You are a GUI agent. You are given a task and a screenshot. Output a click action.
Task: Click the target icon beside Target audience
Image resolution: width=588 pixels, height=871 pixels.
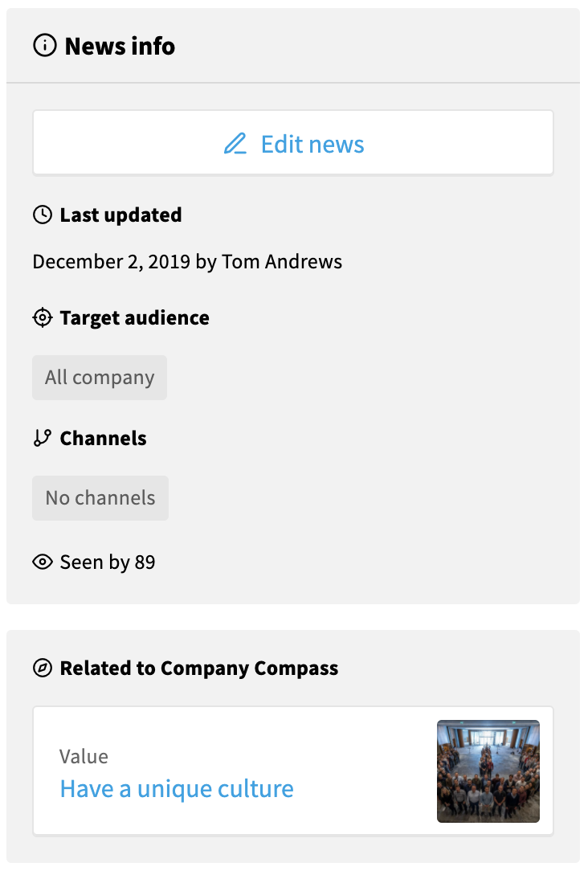click(x=43, y=317)
